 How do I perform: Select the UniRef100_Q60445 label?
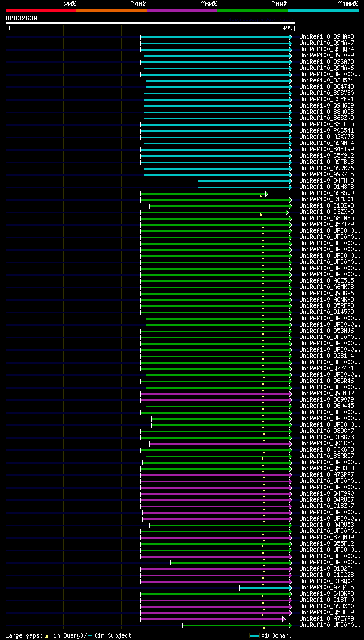326,406
